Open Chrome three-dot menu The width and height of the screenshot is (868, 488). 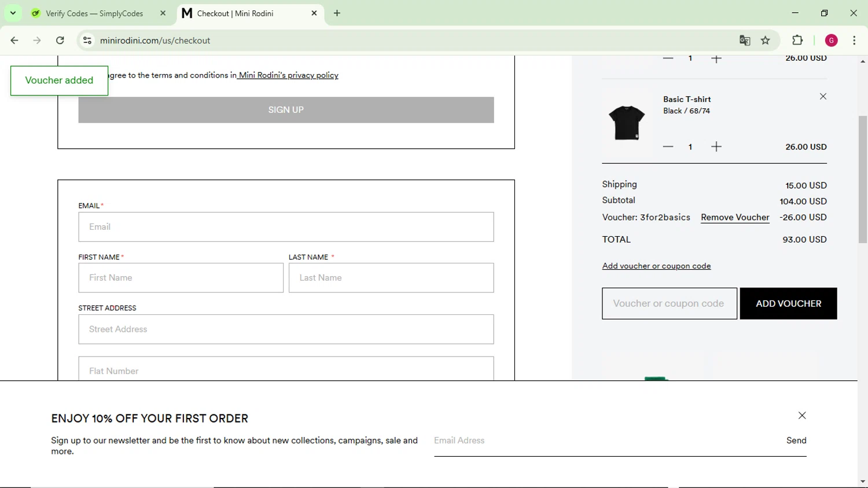coord(854,41)
